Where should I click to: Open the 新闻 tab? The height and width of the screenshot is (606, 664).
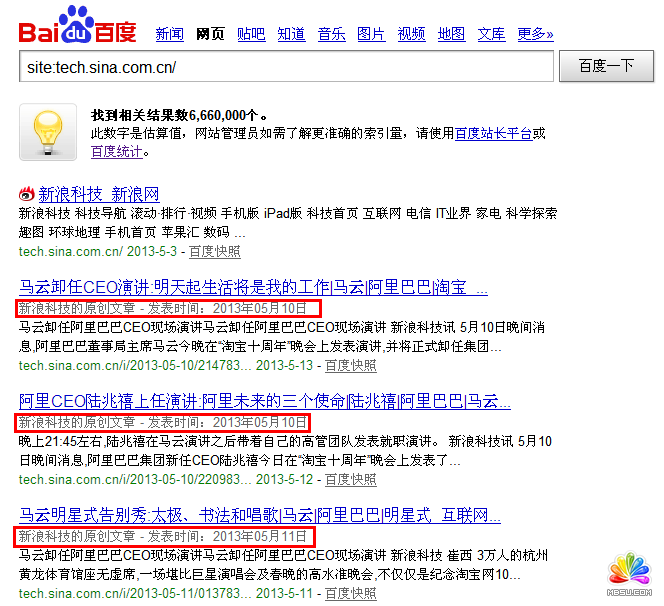[169, 34]
